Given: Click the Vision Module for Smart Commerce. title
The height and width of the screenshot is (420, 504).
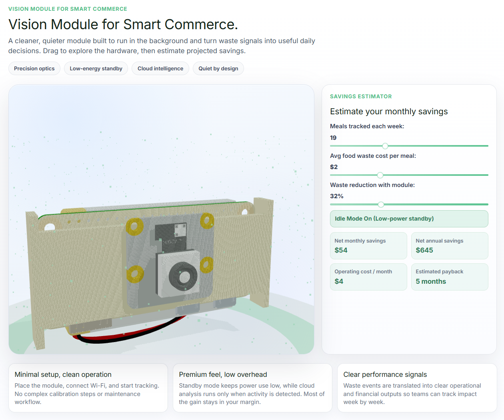Looking at the screenshot, I should point(123,24).
